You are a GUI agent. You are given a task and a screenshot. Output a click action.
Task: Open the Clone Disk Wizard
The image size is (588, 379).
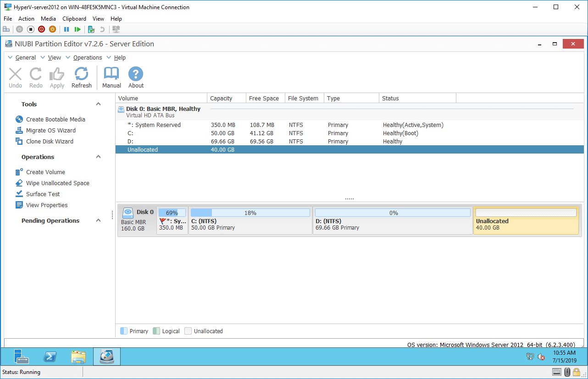[49, 142]
